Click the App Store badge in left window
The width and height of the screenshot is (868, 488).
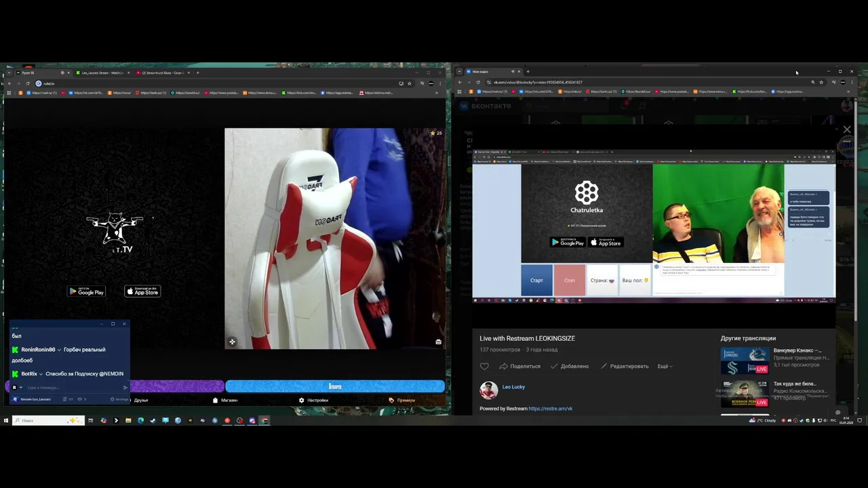pyautogui.click(x=142, y=291)
